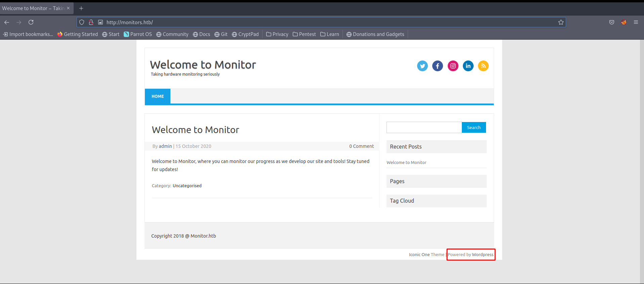Screen dimensions: 644x284
Task: Expand the Learn bookmarks folder
Action: tap(330, 34)
